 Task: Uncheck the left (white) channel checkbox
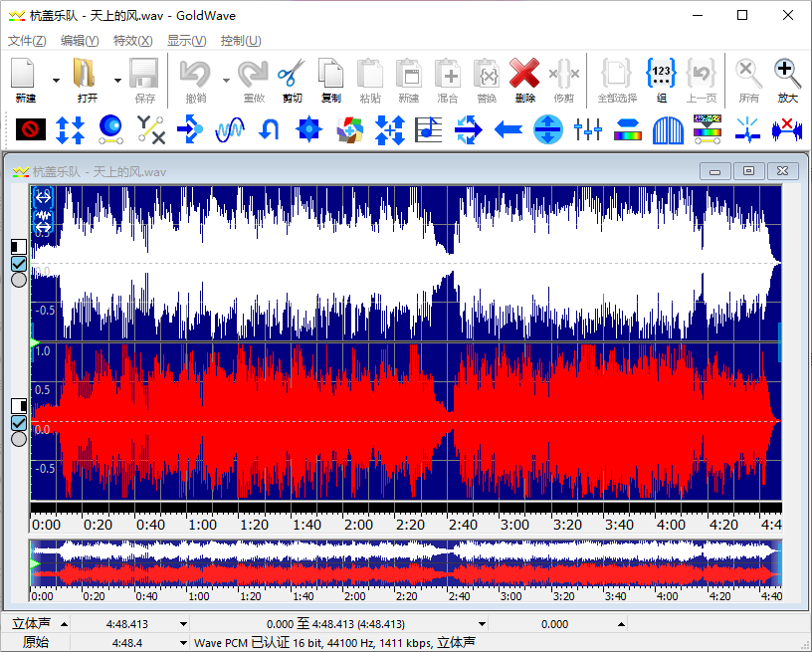coord(19,264)
